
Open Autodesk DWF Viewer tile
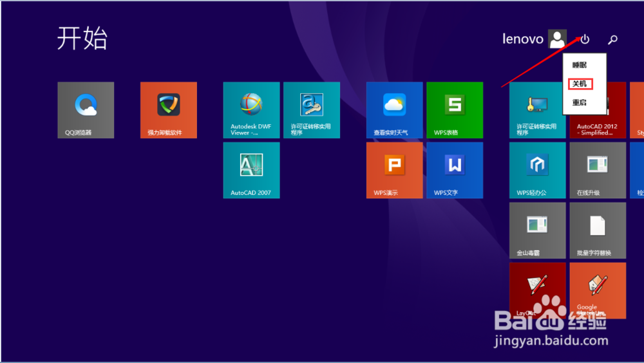(x=251, y=110)
